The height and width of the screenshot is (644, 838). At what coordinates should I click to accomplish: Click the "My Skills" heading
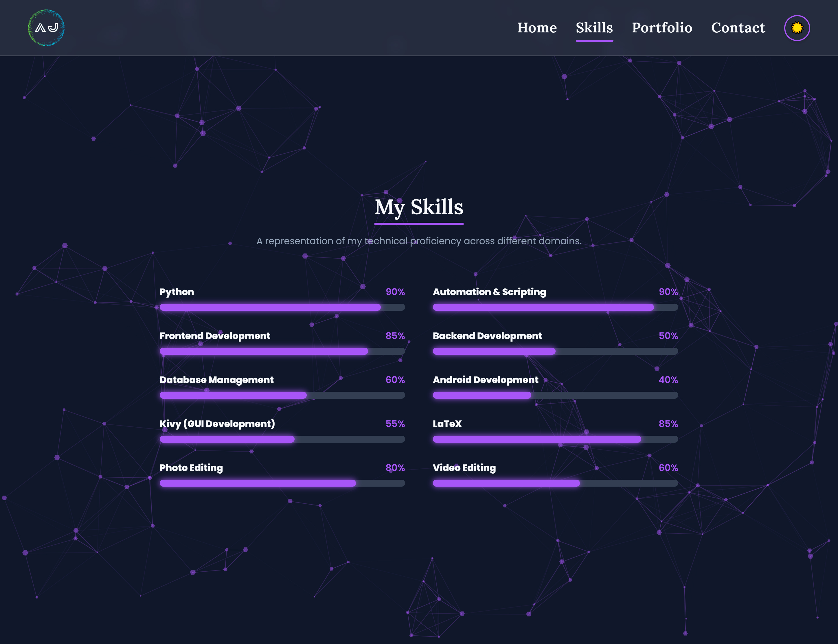tap(419, 207)
